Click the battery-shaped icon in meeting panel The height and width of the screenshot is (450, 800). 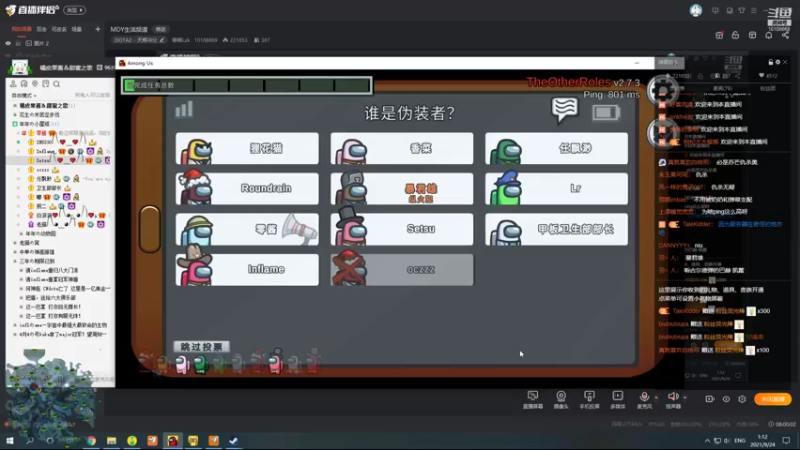(x=606, y=112)
